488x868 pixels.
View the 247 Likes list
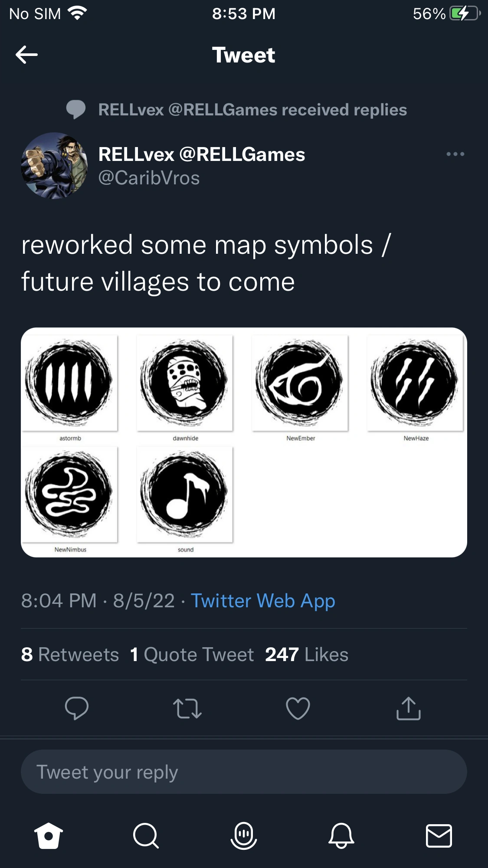tap(306, 655)
